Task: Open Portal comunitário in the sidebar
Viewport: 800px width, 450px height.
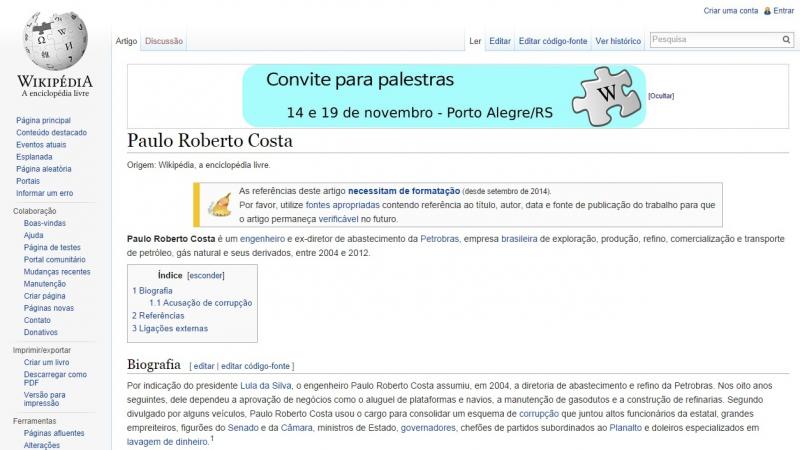Action: 55,260
